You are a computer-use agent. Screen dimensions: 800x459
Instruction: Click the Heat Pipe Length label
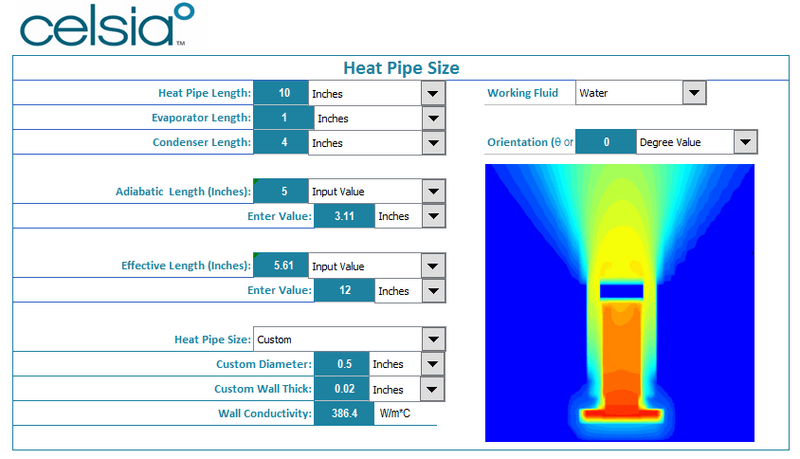[205, 93]
